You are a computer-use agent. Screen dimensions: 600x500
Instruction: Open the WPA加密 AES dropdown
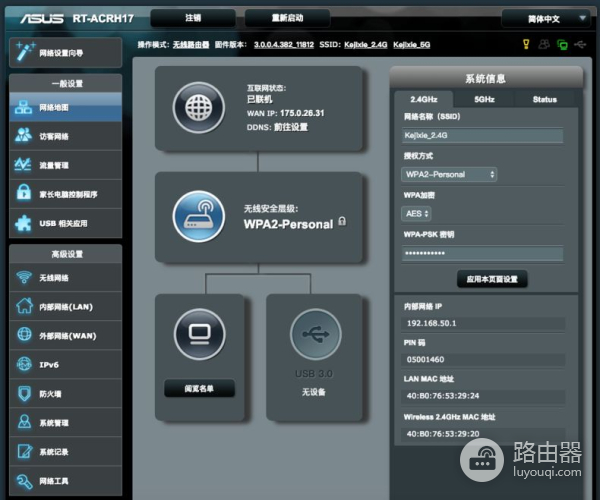(x=415, y=213)
